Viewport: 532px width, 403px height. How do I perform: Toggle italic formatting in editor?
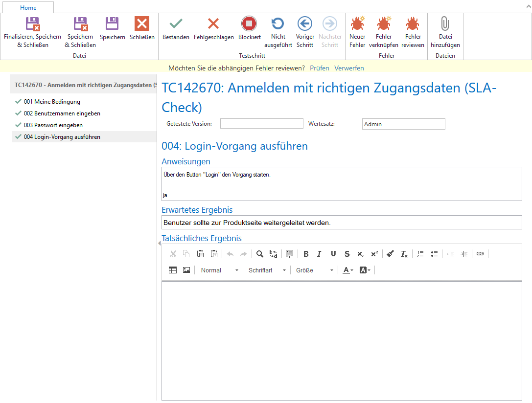319,254
